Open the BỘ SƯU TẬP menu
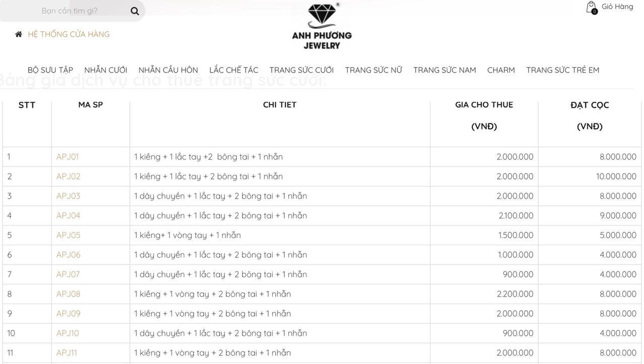The width and height of the screenshot is (644, 364). click(x=50, y=70)
